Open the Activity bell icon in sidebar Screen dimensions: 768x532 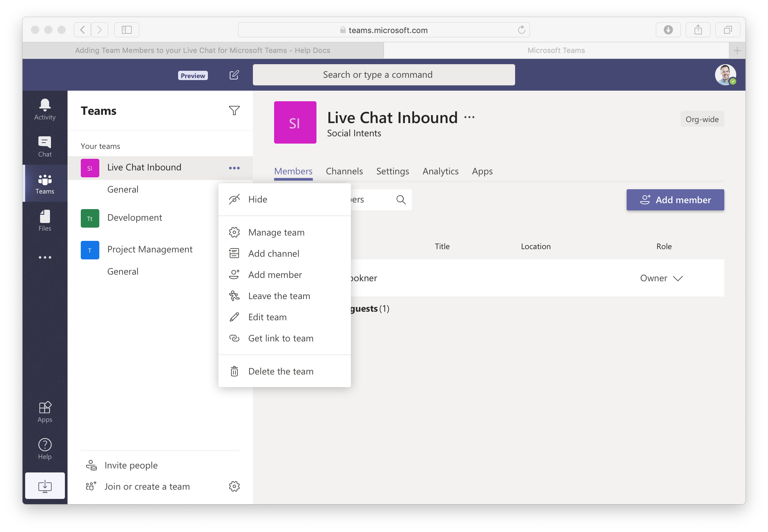click(x=44, y=108)
